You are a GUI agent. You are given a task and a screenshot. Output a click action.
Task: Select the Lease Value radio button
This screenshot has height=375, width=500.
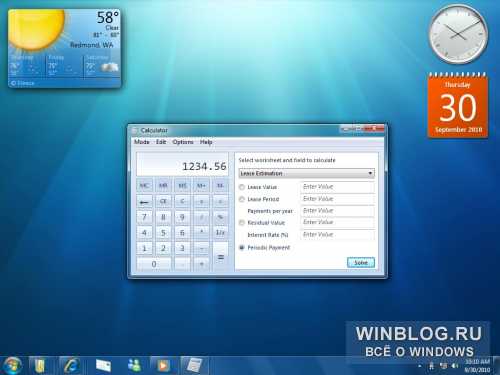coord(242,187)
